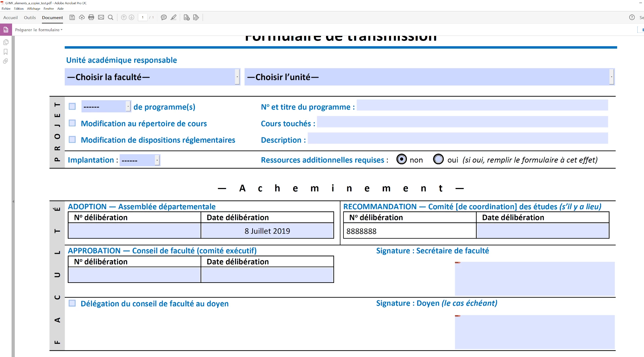Click 'Unité académique responsable' heading

121,60
